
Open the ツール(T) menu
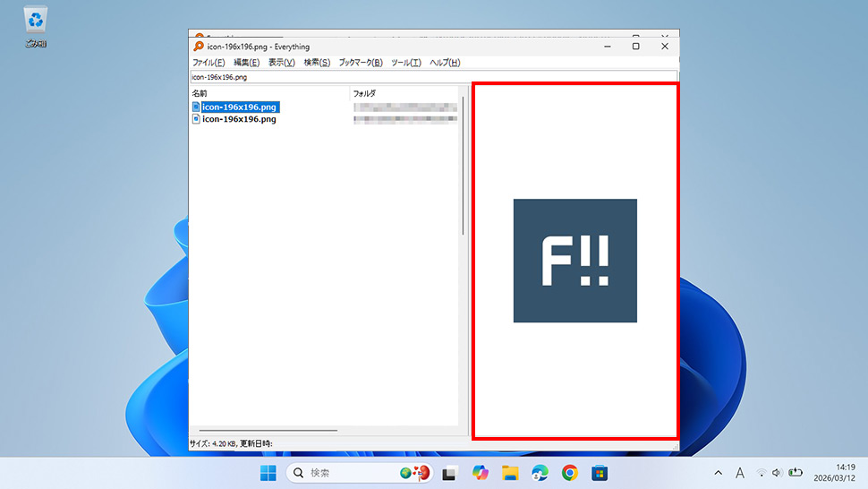pos(405,63)
